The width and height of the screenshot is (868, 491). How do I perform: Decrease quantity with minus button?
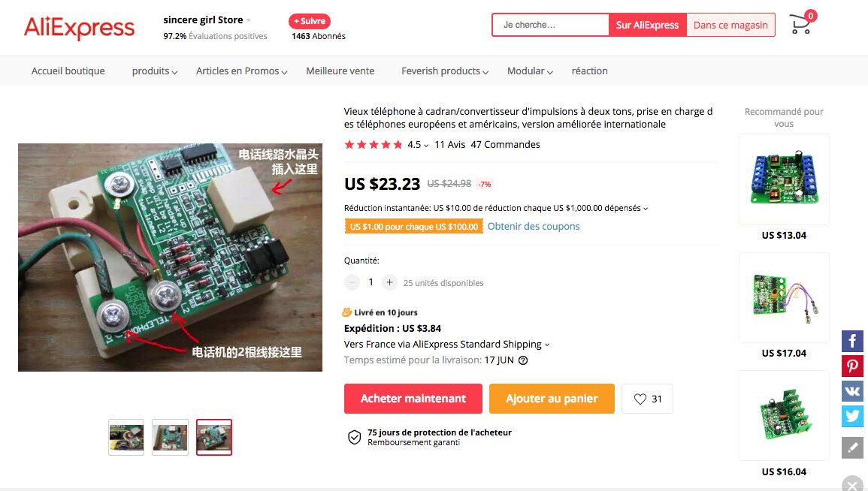pyautogui.click(x=352, y=282)
